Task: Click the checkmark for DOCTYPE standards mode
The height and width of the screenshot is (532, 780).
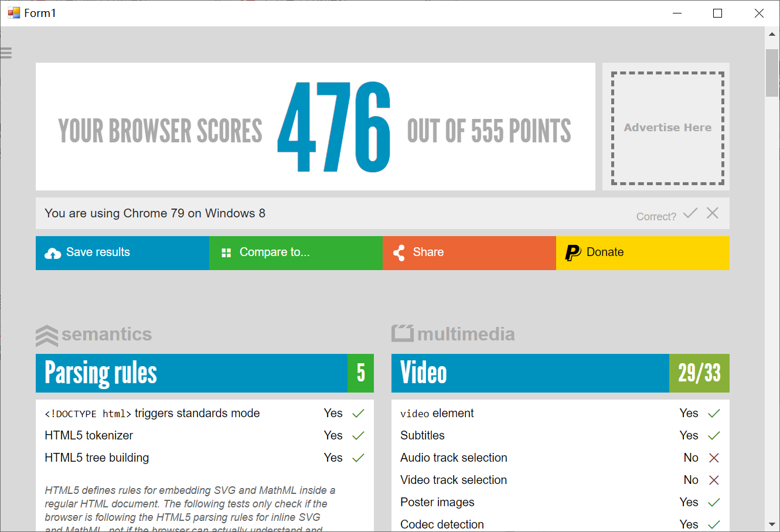Action: click(x=358, y=414)
